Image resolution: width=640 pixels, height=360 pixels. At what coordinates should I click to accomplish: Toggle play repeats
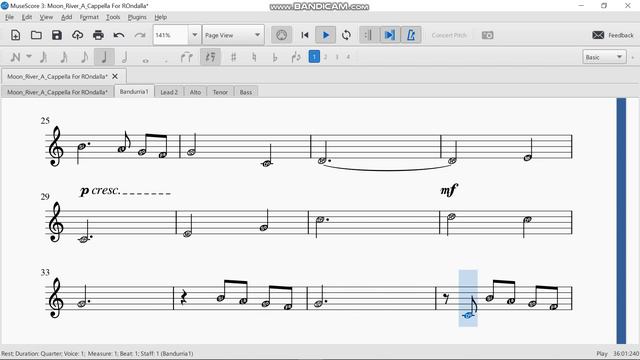coord(369,35)
